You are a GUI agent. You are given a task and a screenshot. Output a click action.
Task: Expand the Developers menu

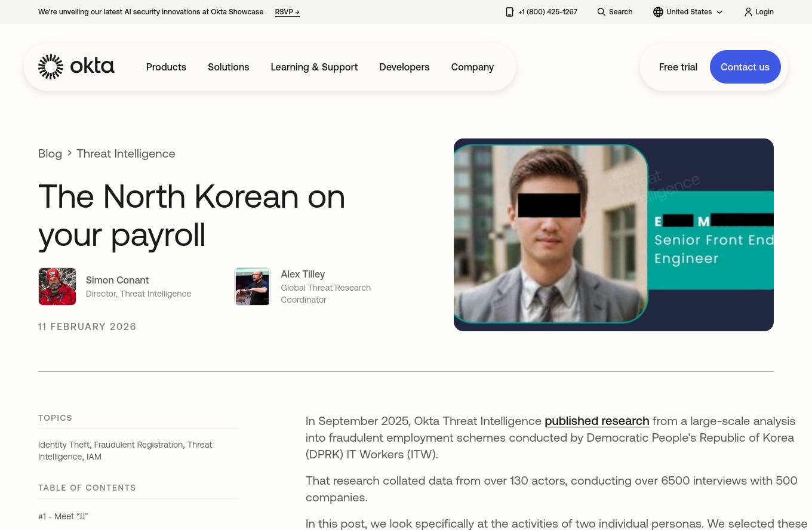click(x=404, y=67)
